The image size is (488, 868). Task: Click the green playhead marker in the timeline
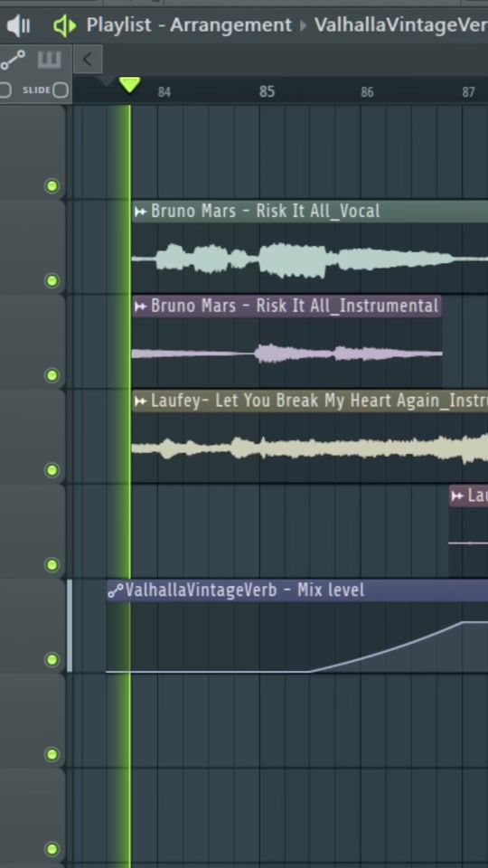tap(129, 85)
